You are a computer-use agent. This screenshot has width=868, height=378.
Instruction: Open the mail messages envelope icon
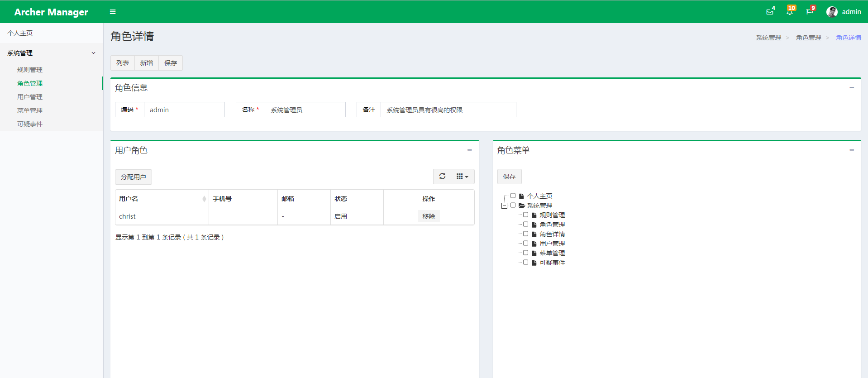pos(769,12)
